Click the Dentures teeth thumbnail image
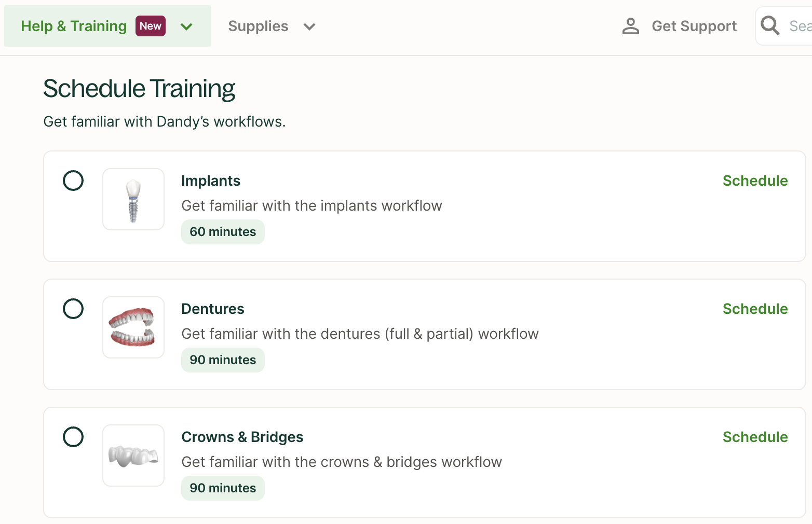Viewport: 812px width, 524px height. point(133,327)
